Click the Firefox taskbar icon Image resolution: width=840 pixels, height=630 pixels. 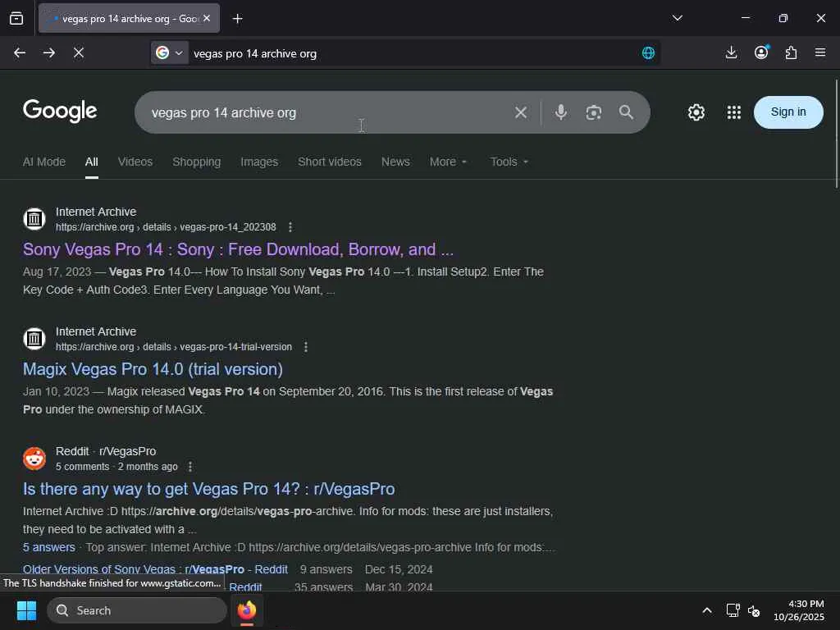coord(247,610)
